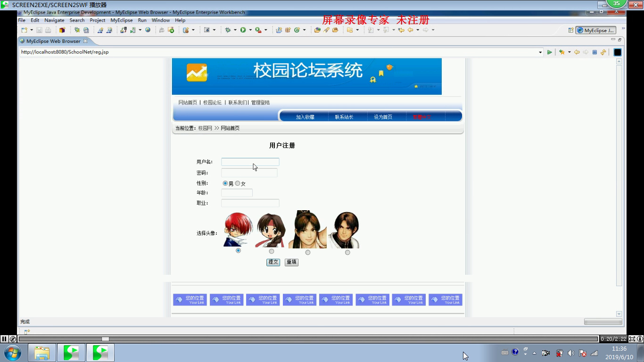Open the File menu

point(22,20)
